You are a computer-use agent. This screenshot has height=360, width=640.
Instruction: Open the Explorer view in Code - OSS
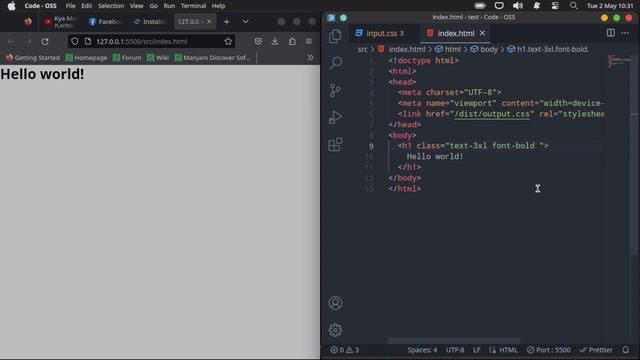coord(335,36)
